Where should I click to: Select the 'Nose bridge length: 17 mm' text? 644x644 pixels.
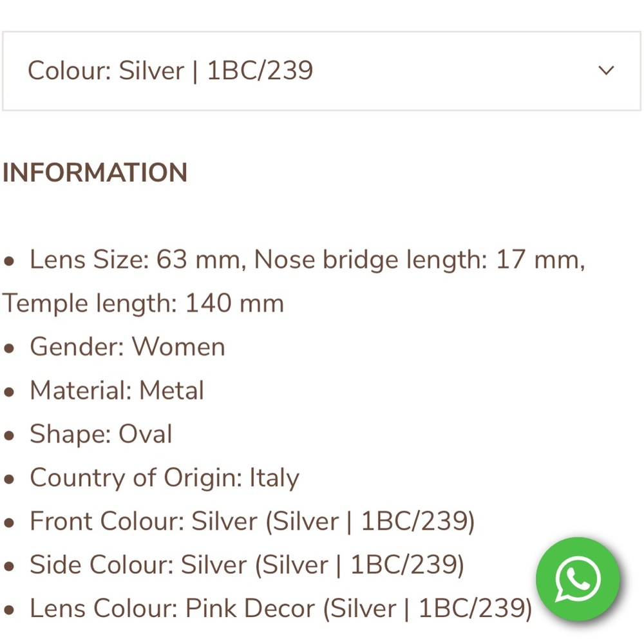(x=419, y=260)
